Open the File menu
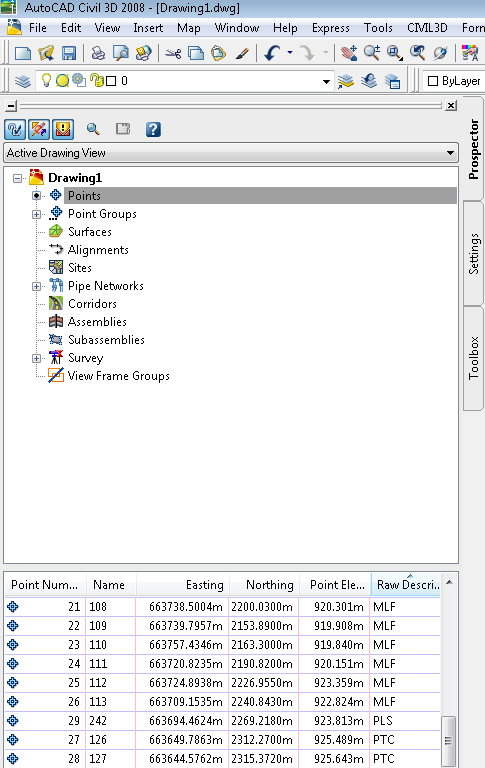This screenshot has height=768, width=485. [x=38, y=28]
